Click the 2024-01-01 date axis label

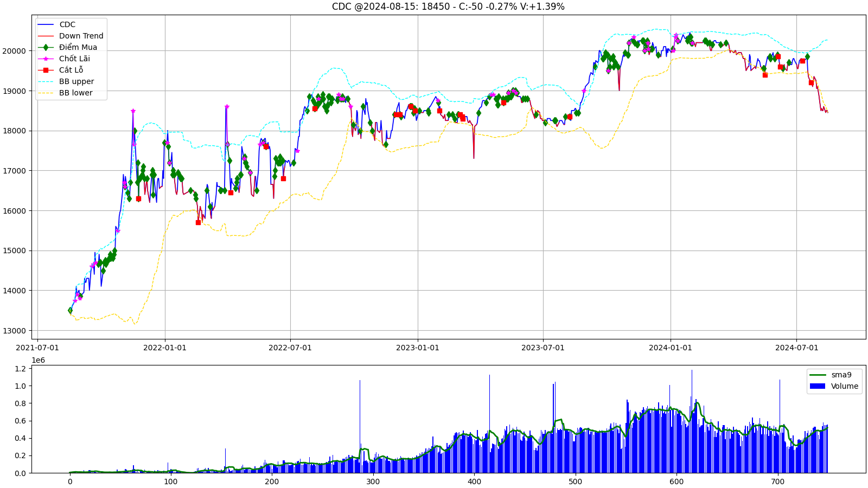tap(671, 348)
